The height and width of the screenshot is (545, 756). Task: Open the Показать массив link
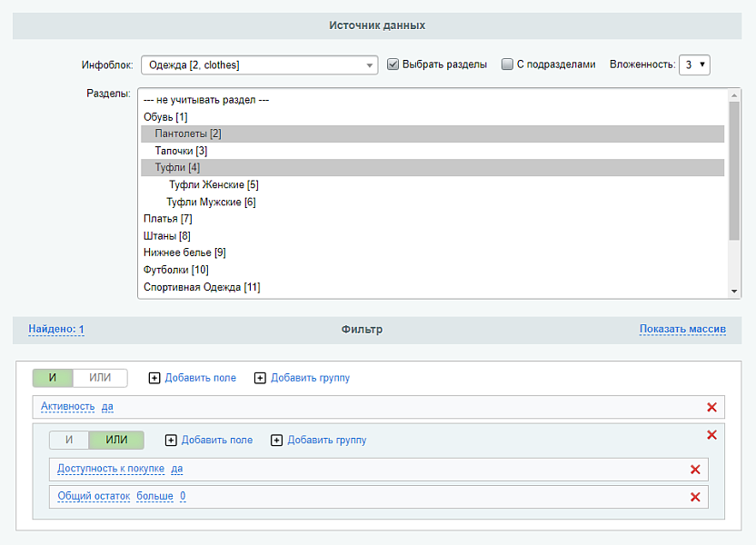(682, 329)
